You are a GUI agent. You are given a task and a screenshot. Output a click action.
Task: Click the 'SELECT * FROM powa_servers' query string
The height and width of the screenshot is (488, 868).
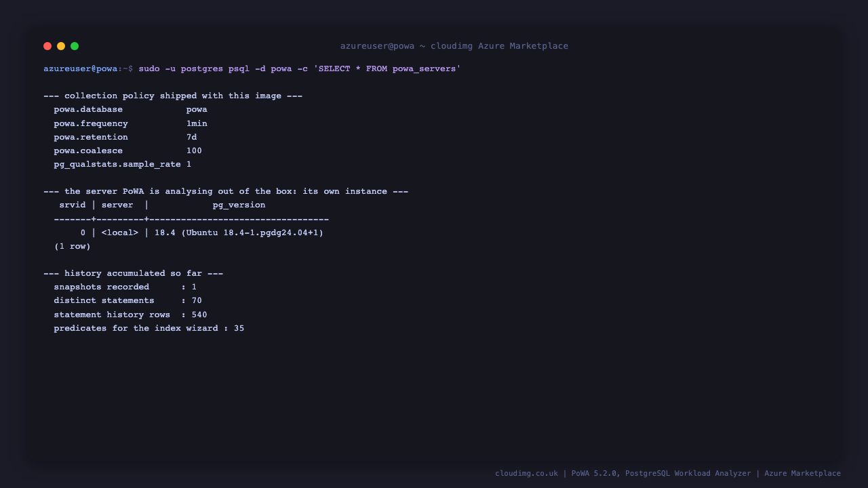coord(387,68)
